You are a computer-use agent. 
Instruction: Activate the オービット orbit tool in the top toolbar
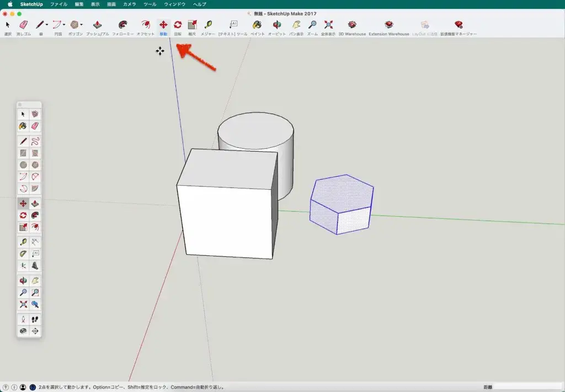click(277, 25)
